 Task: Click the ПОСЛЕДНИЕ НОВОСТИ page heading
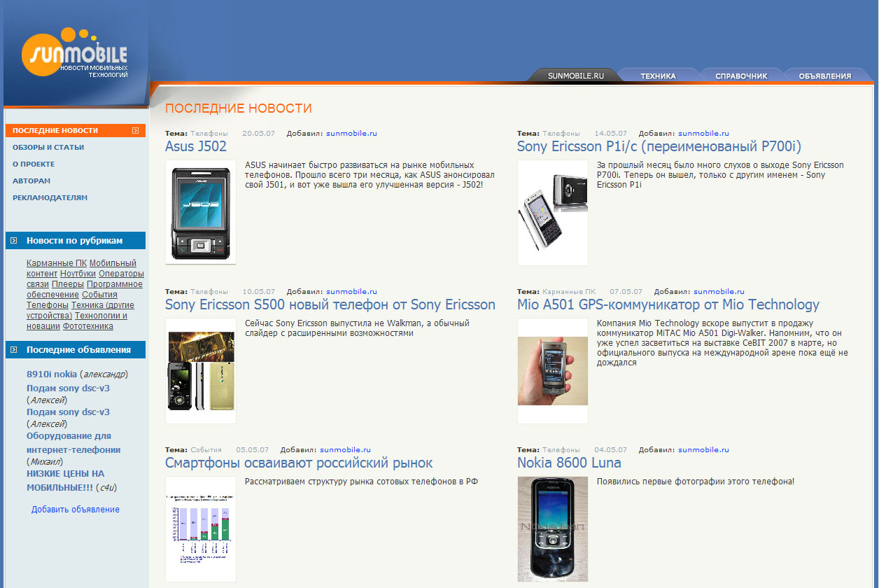(239, 108)
